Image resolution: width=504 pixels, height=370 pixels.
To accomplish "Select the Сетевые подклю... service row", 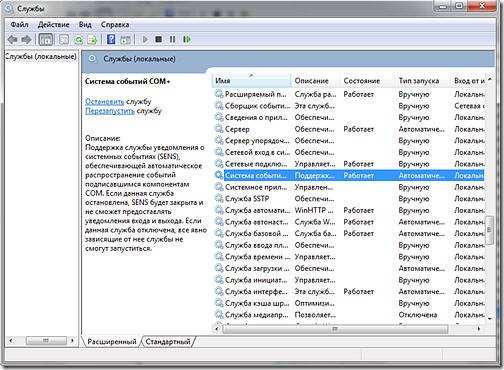I will [349, 164].
